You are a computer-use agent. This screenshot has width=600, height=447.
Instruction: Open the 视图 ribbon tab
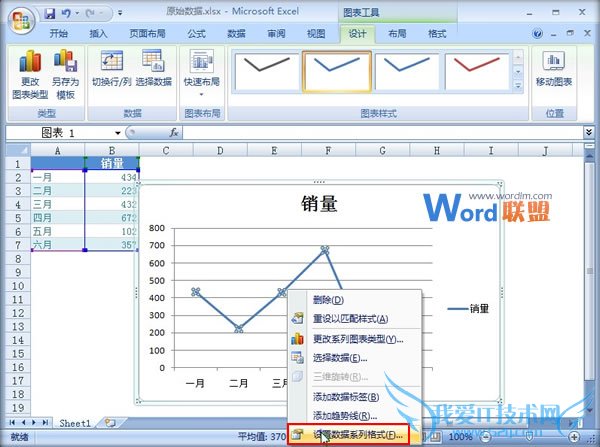tap(316, 34)
